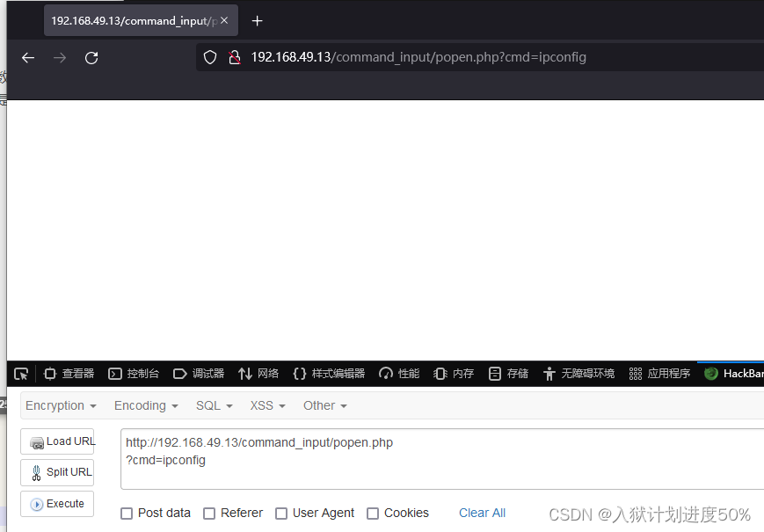Click the insecure connection padlock icon
This screenshot has height=532, width=764.
pyautogui.click(x=235, y=57)
